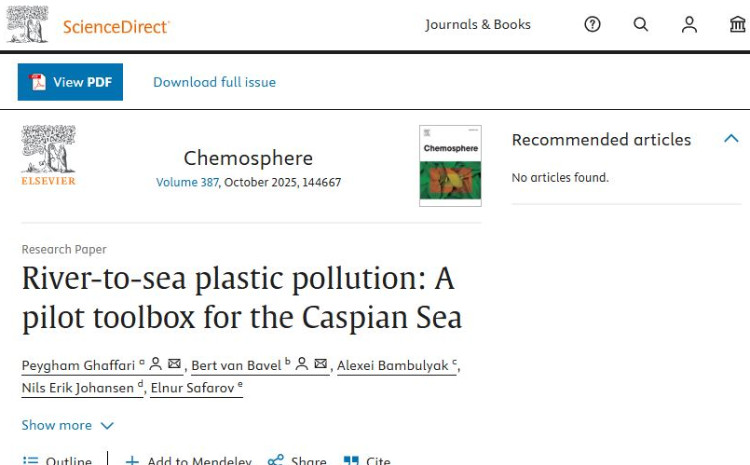Open Journals & Books menu
Image resolution: width=750 pixels, height=465 pixels.
(478, 25)
